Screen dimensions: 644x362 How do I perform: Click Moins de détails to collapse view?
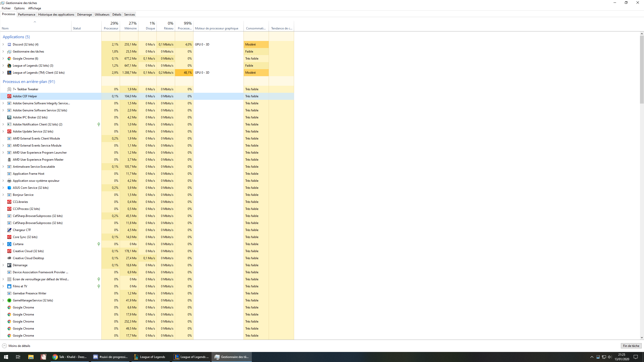[x=16, y=346]
